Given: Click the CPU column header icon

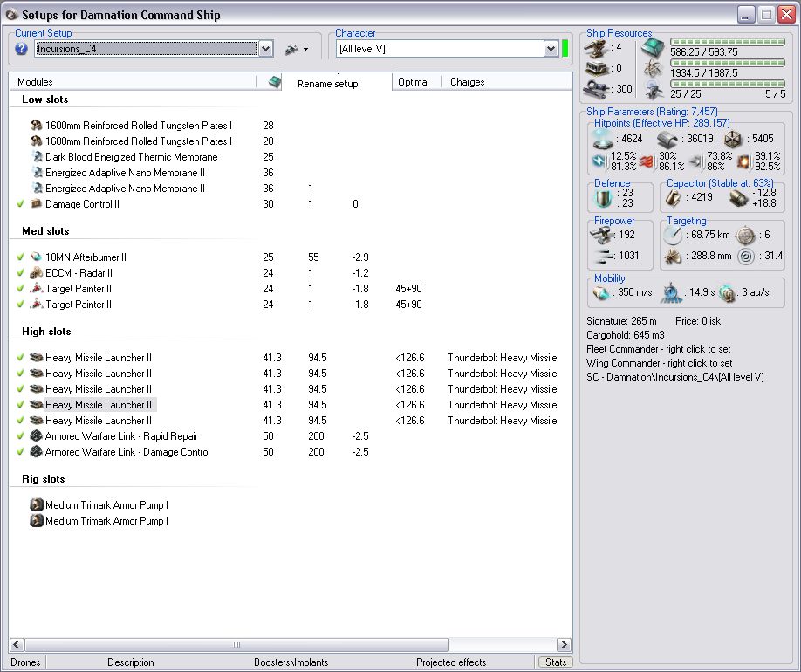Looking at the screenshot, I should click(275, 82).
